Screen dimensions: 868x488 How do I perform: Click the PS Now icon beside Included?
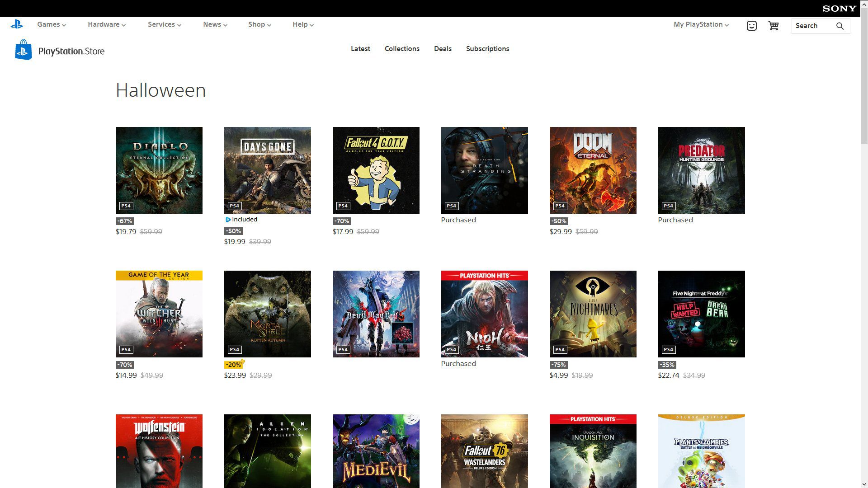pyautogui.click(x=228, y=220)
